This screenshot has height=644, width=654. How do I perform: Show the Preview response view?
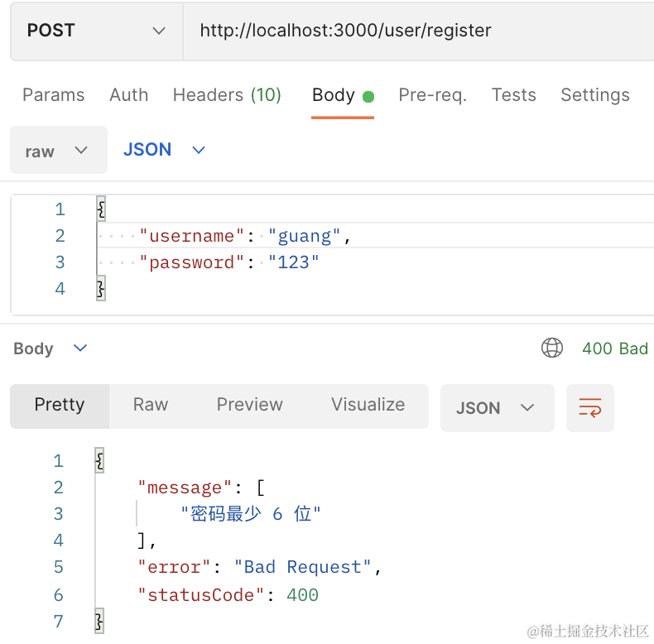pyautogui.click(x=249, y=405)
